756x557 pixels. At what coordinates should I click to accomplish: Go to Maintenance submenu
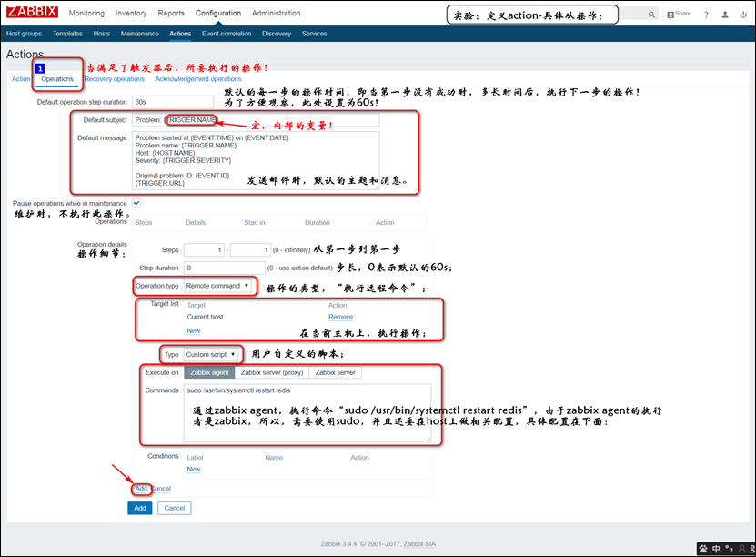(140, 34)
